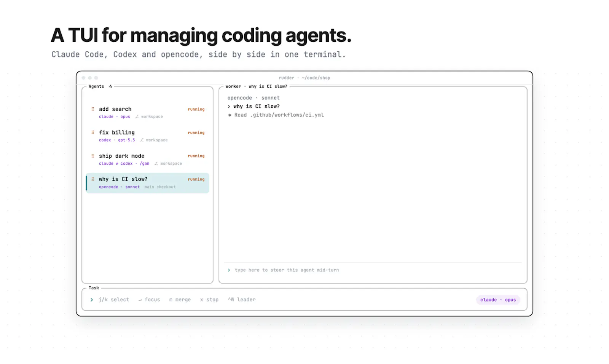The image size is (609, 364).
Task: Click the focus shortcut hint
Action: click(x=149, y=300)
